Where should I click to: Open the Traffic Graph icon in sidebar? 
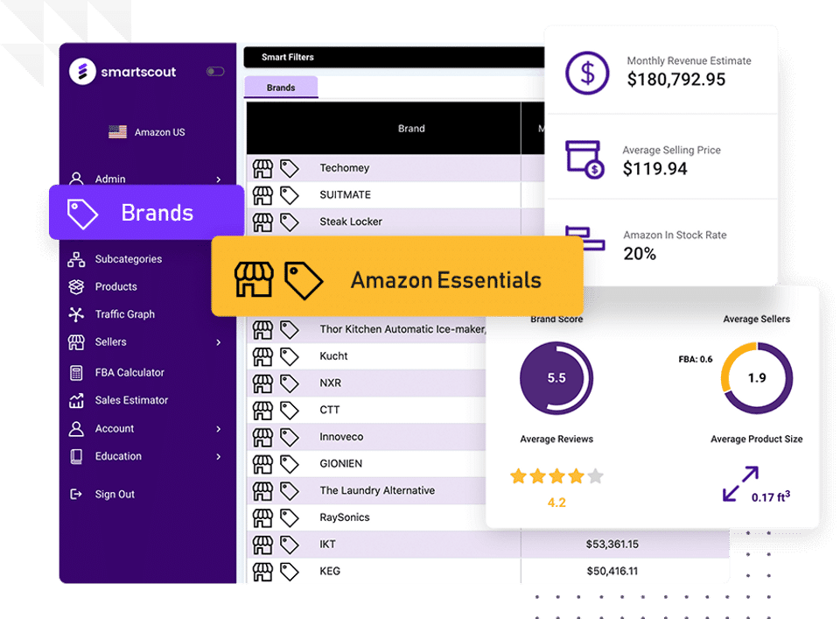(76, 314)
